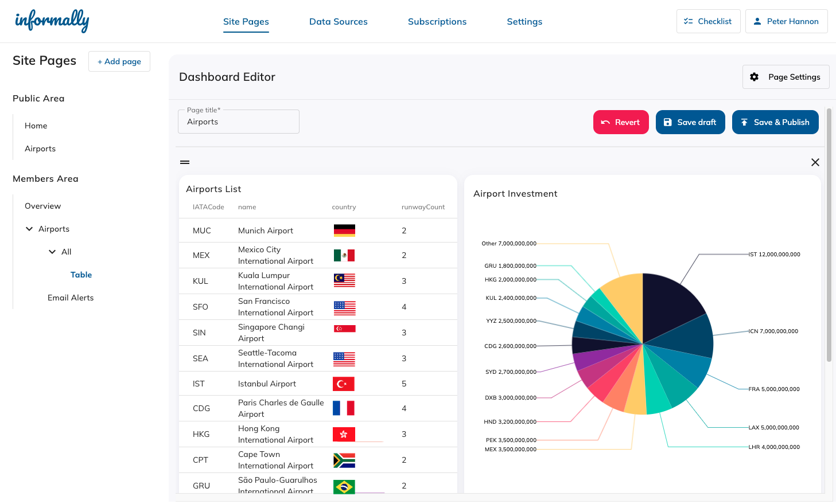Click the Airport Investment chart title
The image size is (836, 504).
click(x=515, y=194)
